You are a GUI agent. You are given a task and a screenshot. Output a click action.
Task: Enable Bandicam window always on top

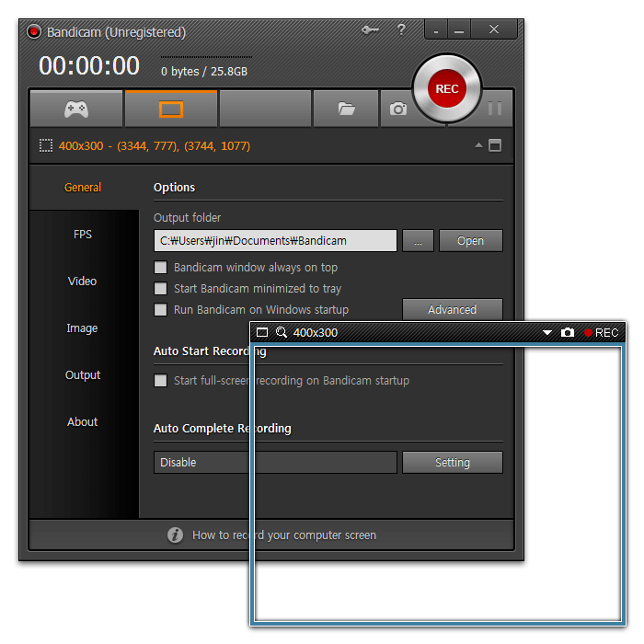[161, 268]
